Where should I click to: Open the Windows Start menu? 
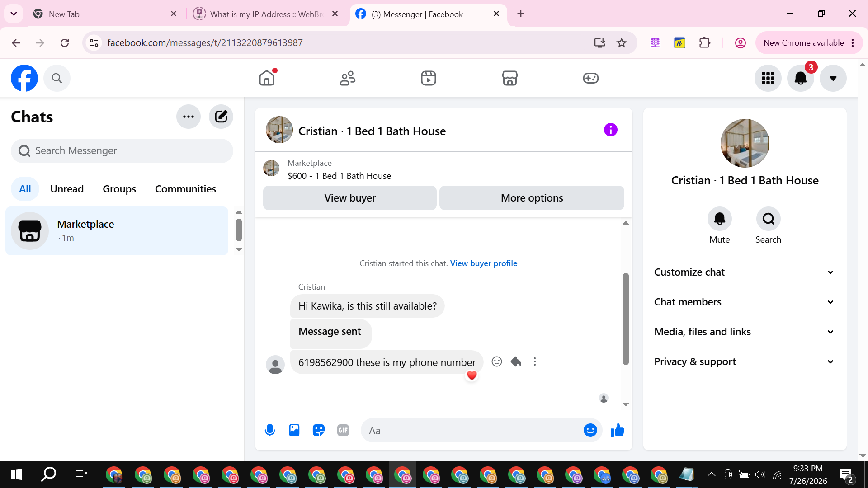[16, 474]
